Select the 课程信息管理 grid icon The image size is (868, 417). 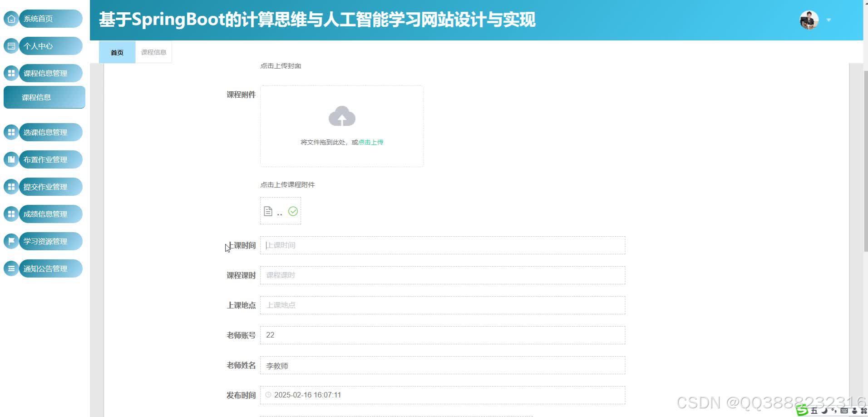[11, 73]
